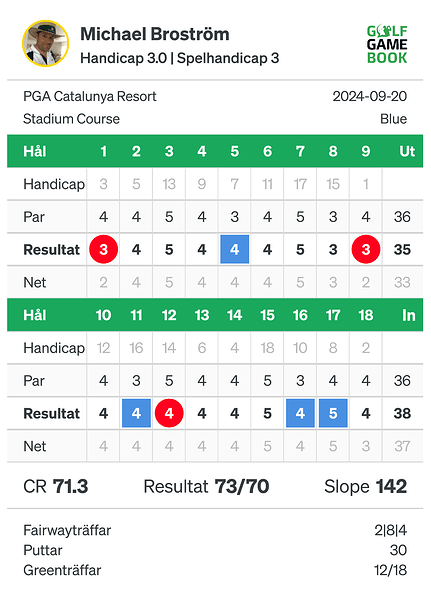Select red eagle circle on hole 12
This screenshot has height=600, width=431.
click(x=169, y=413)
